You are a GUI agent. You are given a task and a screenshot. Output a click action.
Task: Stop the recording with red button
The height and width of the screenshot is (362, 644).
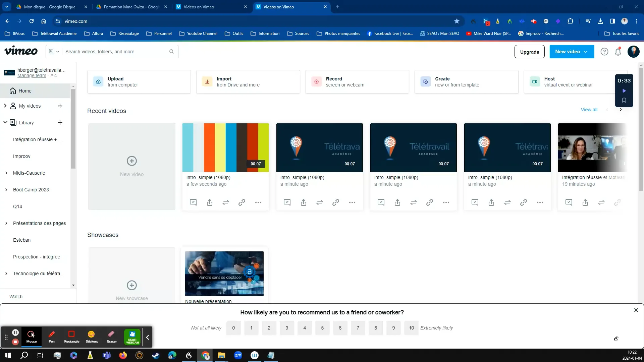tap(15, 342)
